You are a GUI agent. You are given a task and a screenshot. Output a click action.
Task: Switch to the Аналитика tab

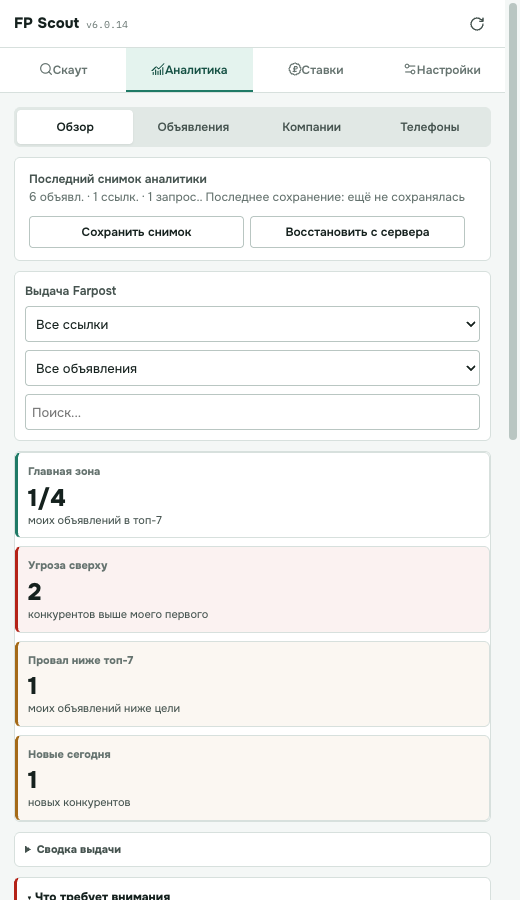point(189,70)
